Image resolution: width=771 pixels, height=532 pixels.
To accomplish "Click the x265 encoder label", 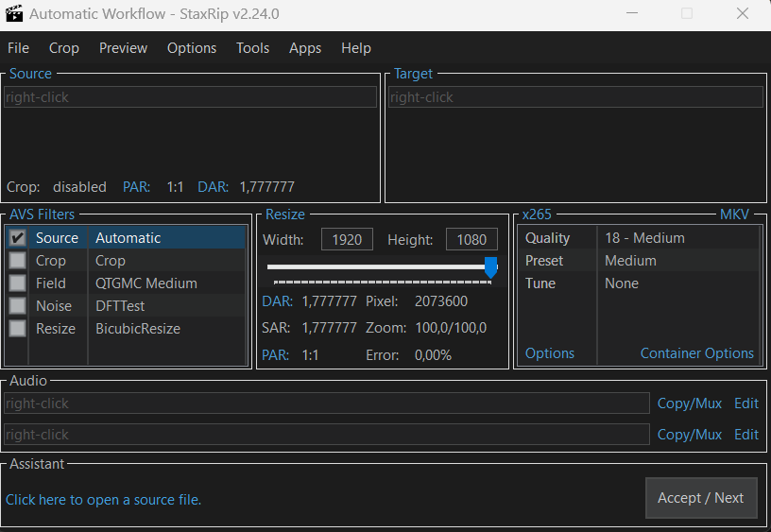I will (537, 215).
